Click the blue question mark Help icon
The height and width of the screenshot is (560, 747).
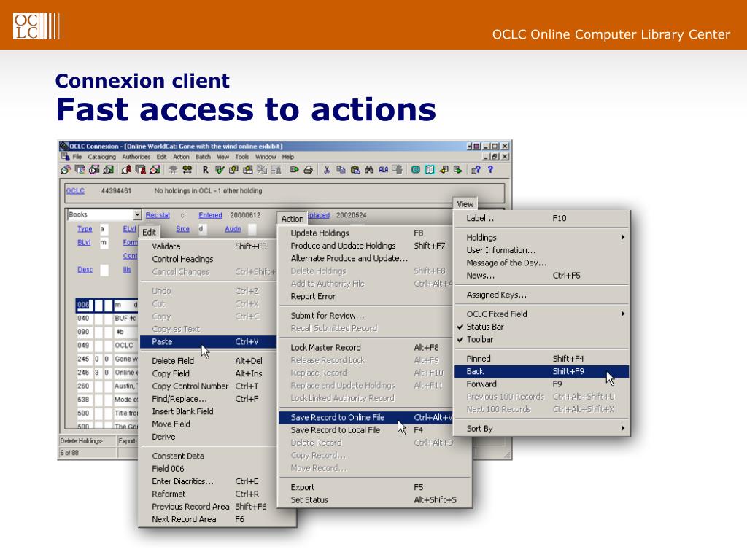pos(490,169)
